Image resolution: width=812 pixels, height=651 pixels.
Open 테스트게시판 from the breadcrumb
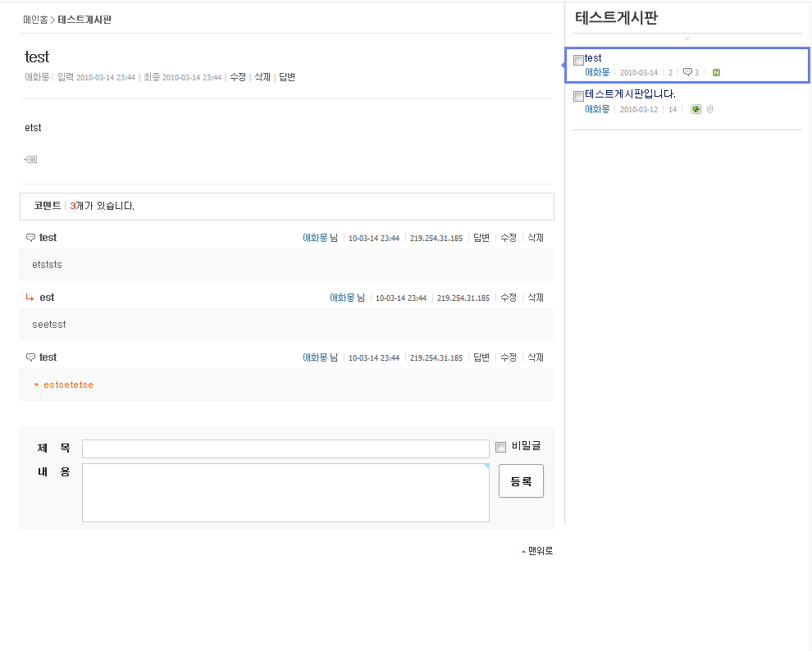[84, 19]
